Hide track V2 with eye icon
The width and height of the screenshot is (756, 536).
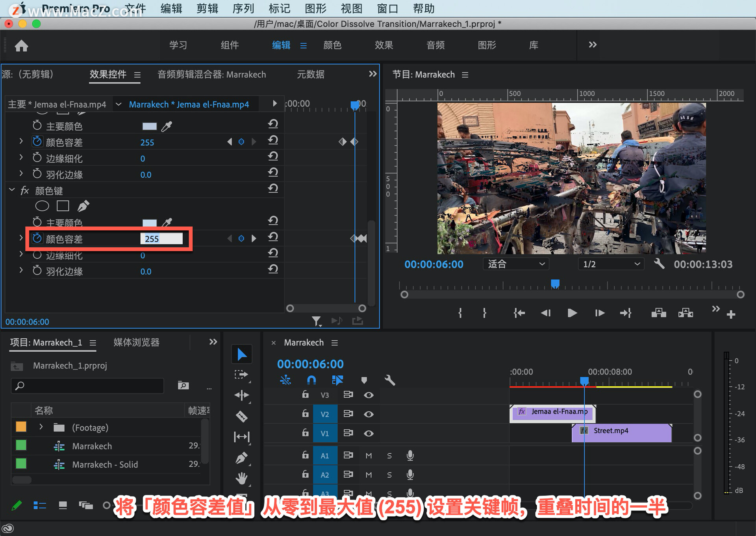tap(369, 414)
